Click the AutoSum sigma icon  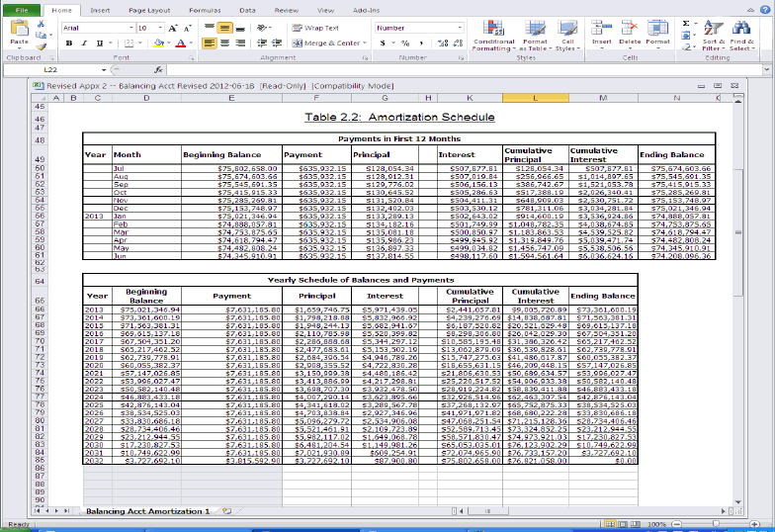coord(686,22)
